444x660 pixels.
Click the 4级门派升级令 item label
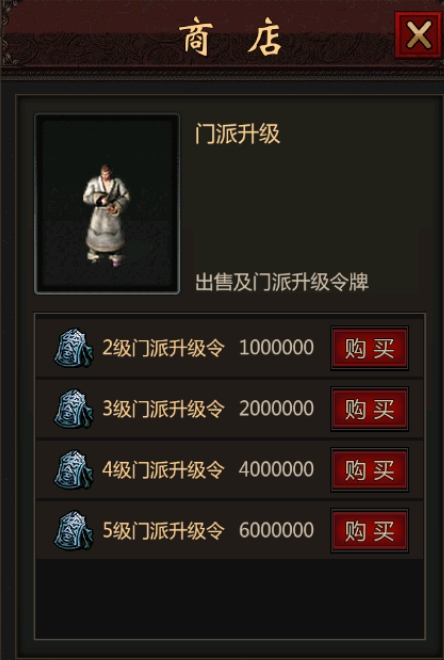tap(163, 470)
